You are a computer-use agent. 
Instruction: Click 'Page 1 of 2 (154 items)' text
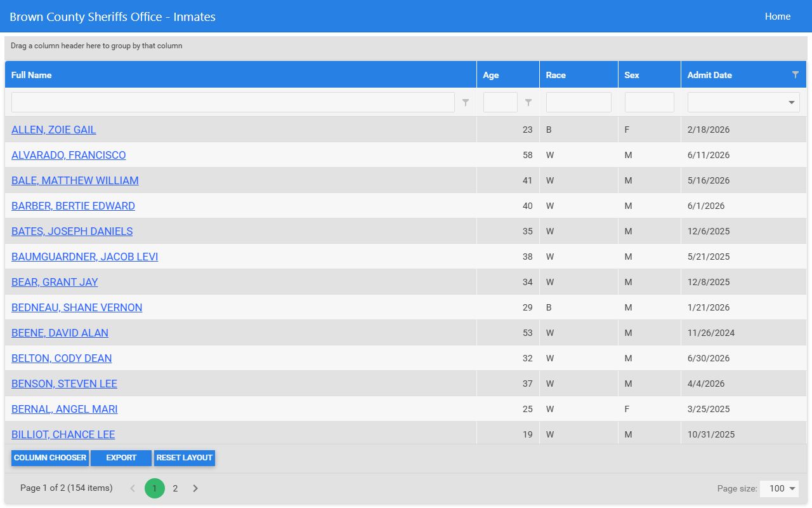pyautogui.click(x=67, y=488)
